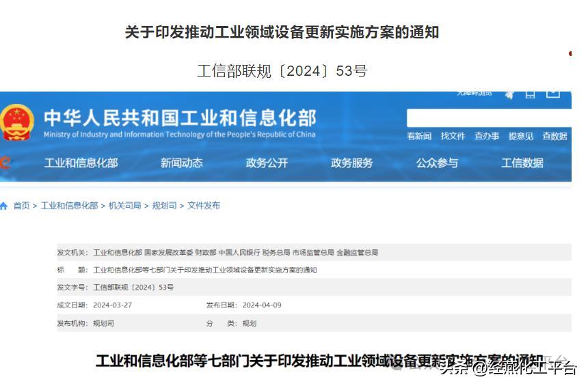The width and height of the screenshot is (588, 386).
Task: Click the bold heading 工业和信息化部等七部门关于印发
Action: pyautogui.click(x=319, y=361)
